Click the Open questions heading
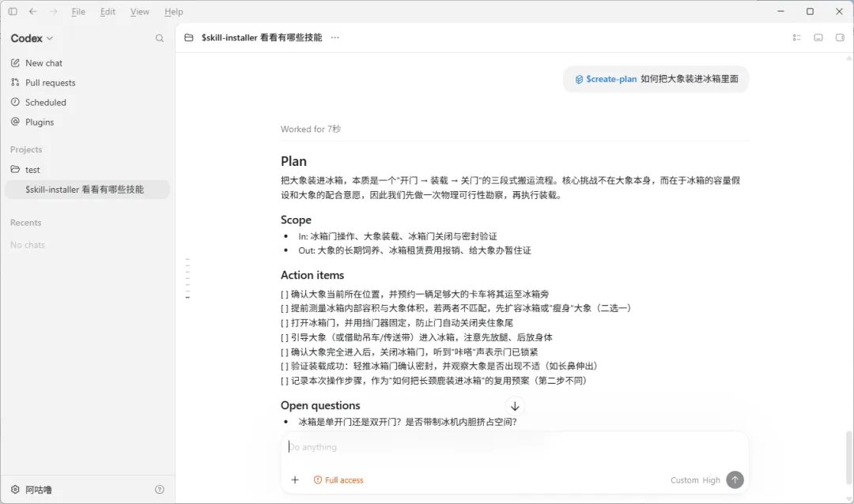 [x=320, y=405]
